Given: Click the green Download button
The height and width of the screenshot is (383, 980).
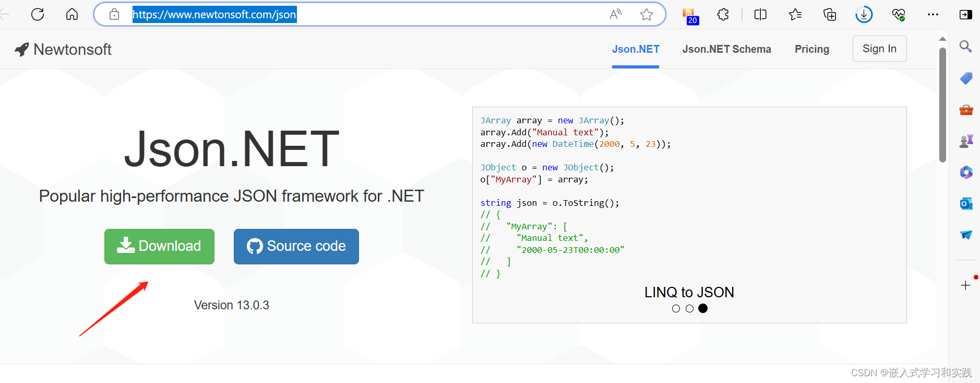Looking at the screenshot, I should [159, 246].
